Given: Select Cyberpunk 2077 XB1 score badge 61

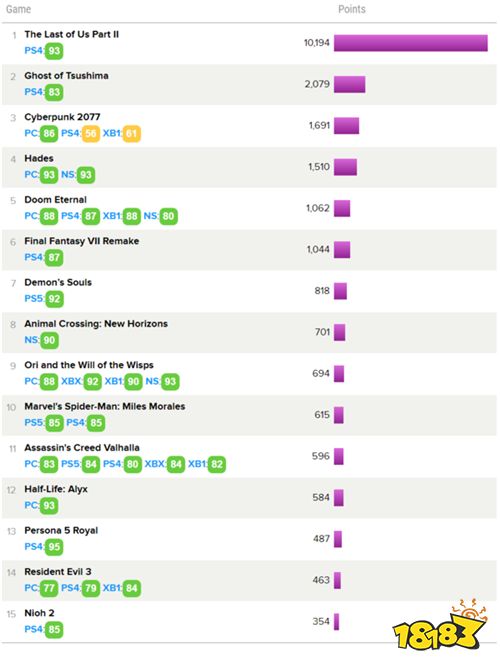Looking at the screenshot, I should click(131, 134).
